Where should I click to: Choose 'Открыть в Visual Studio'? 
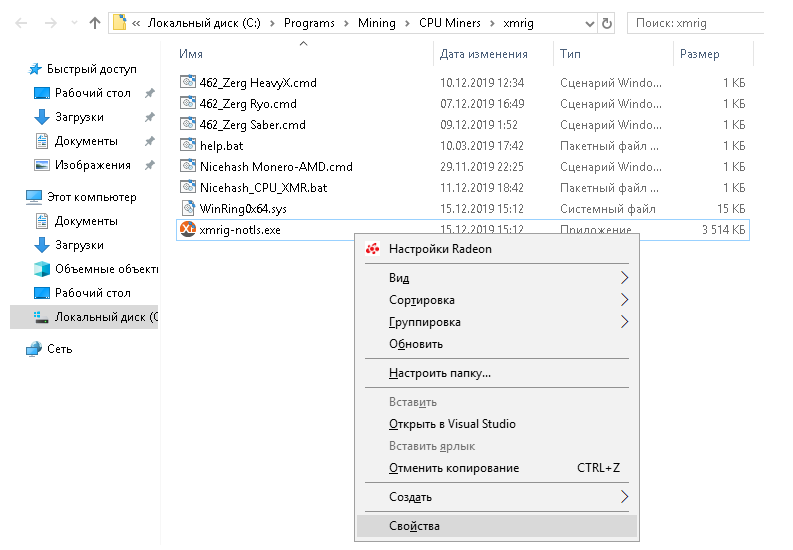pos(497,424)
